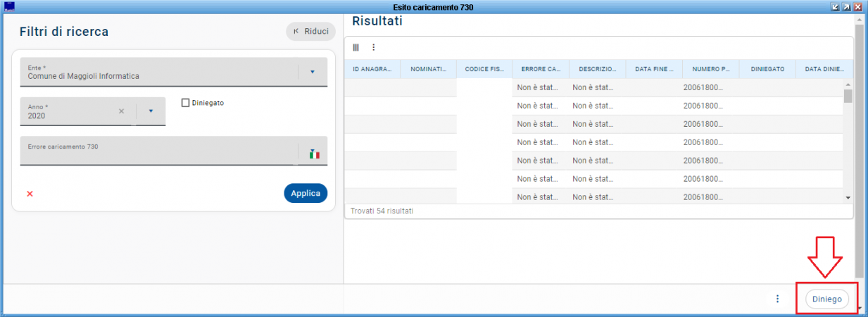868x317 pixels.
Task: Click the Italian flag lookup icon
Action: tap(314, 154)
